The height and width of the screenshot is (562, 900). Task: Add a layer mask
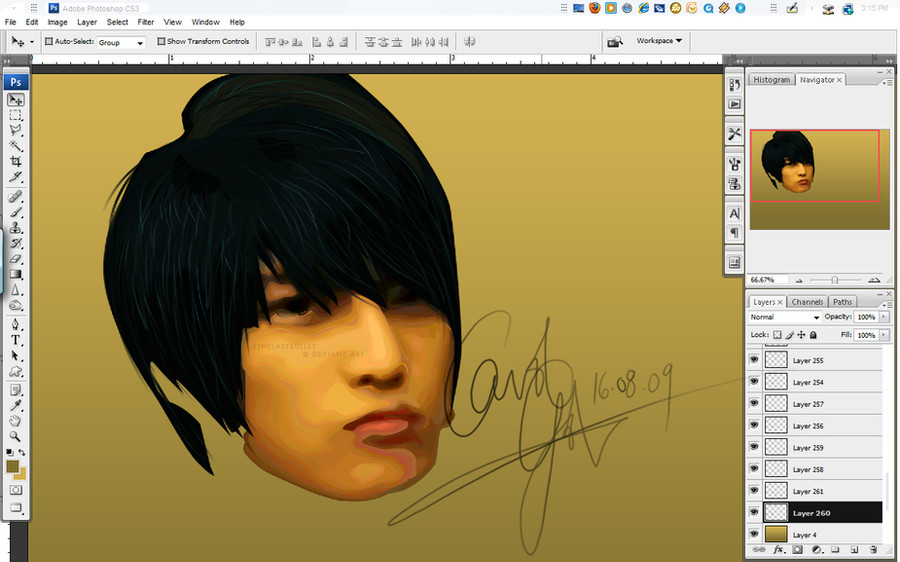tap(797, 549)
